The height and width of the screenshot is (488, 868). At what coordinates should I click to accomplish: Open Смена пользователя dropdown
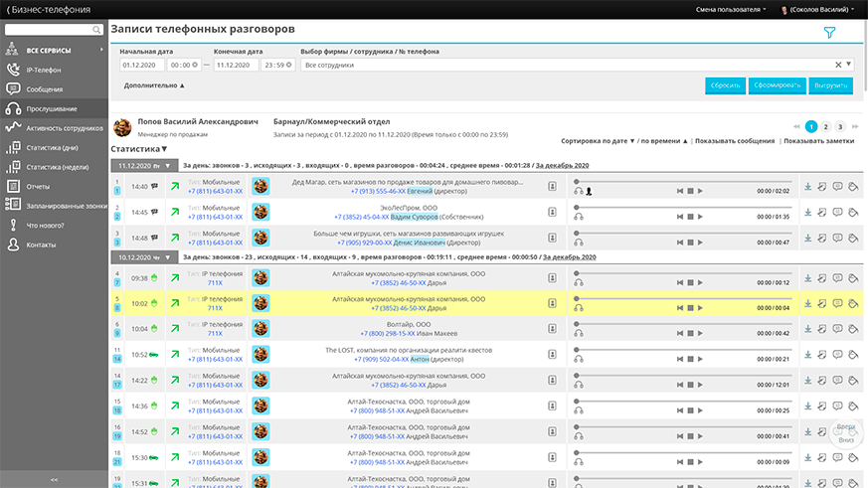(731, 9)
